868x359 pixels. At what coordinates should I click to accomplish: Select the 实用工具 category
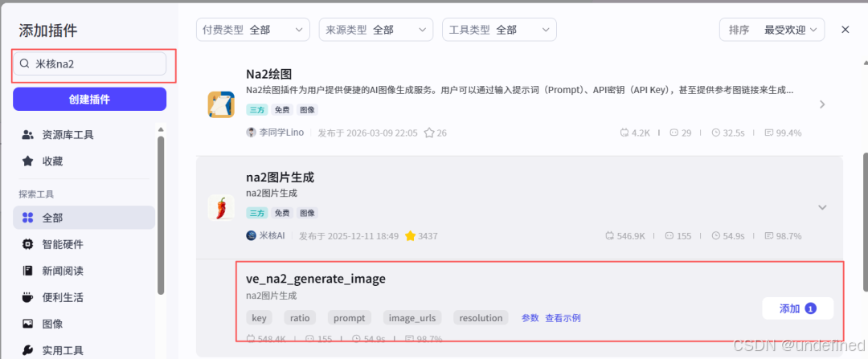click(84, 350)
